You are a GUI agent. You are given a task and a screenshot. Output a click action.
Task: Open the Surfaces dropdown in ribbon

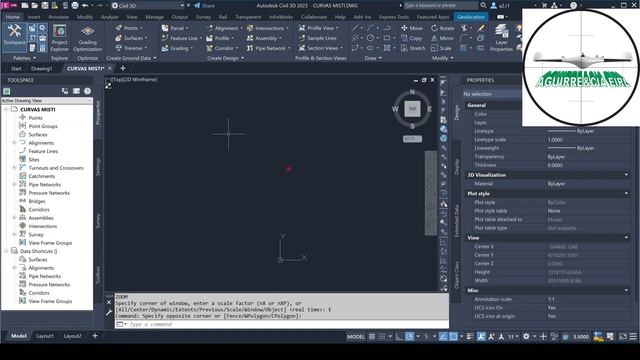click(132, 38)
